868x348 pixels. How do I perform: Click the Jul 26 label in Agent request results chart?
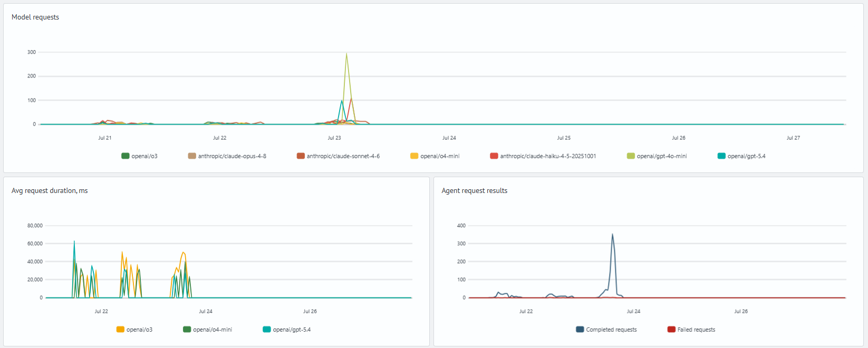[x=741, y=312]
